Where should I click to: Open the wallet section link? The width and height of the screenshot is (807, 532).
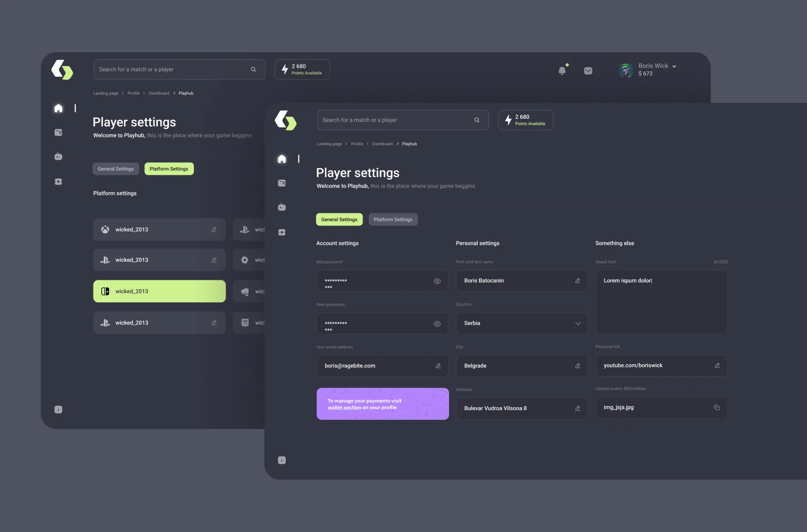pos(345,408)
